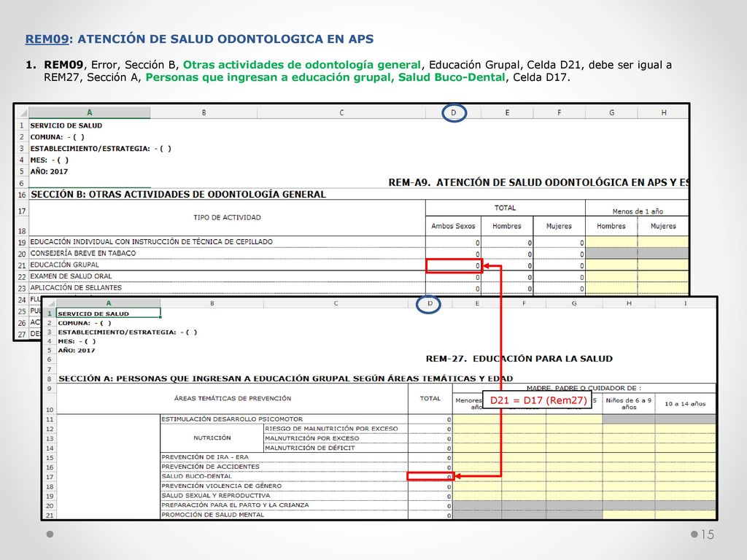Click 'ESTABLECIMIENTO/ESTRATEGIA' cell in REM-A9 sheet
747x560 pixels.
pos(101,149)
